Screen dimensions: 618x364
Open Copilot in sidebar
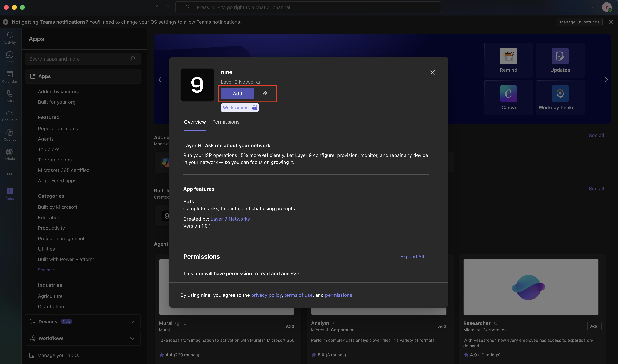(10, 135)
